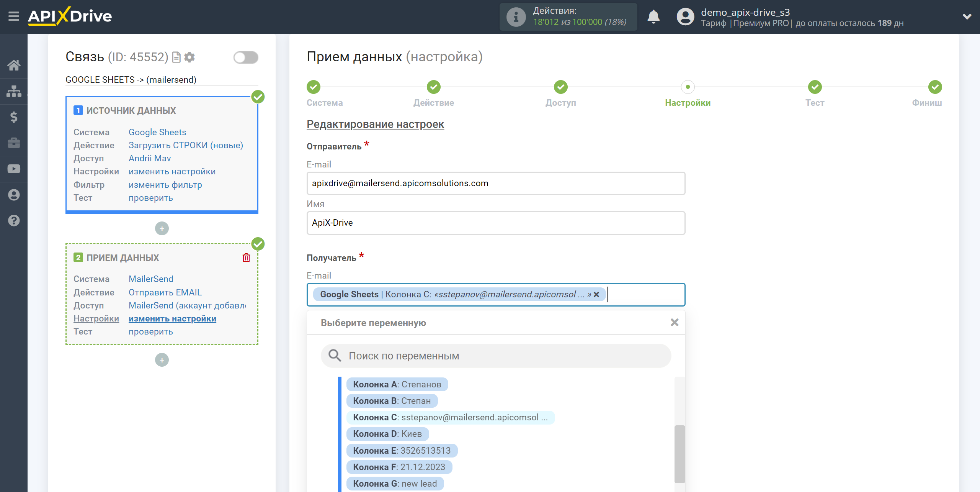Open Отправить EMAIL action link
Viewport: 980px width, 492px height.
(165, 292)
